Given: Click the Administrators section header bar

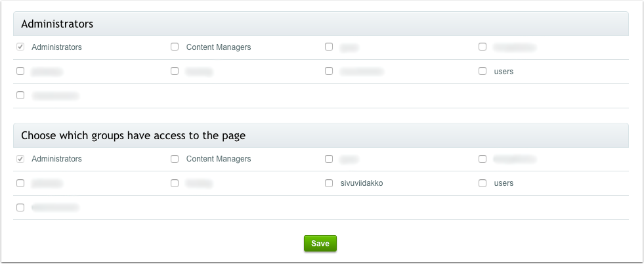Looking at the screenshot, I should (321, 24).
